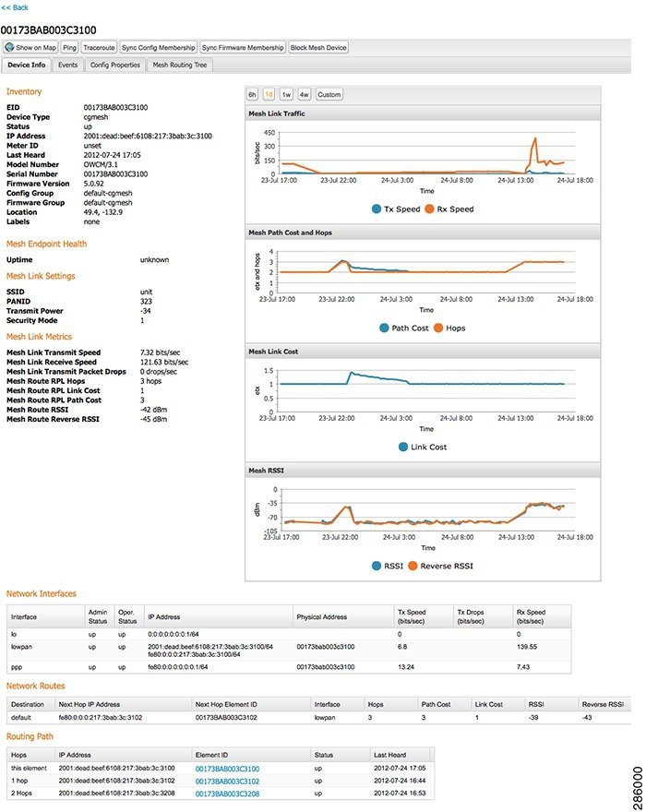Image resolution: width=646 pixels, height=812 pixels.
Task: Open the Config Properties tab
Action: pyautogui.click(x=115, y=65)
